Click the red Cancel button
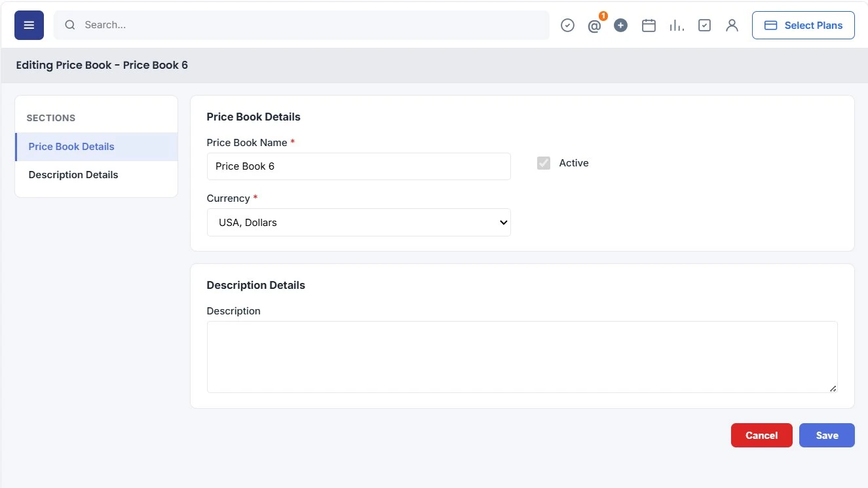The height and width of the screenshot is (488, 868). click(x=762, y=436)
